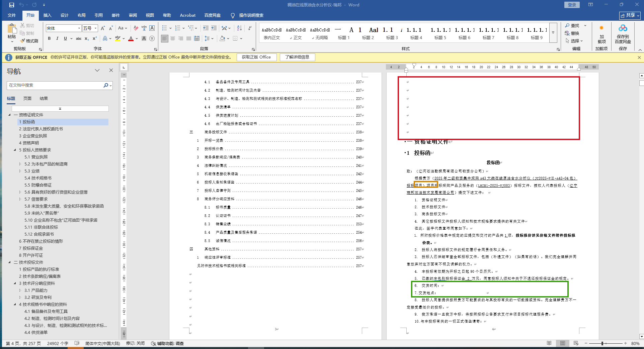Switch to Web Layout view in status bar
644x349 pixels.
point(576,343)
